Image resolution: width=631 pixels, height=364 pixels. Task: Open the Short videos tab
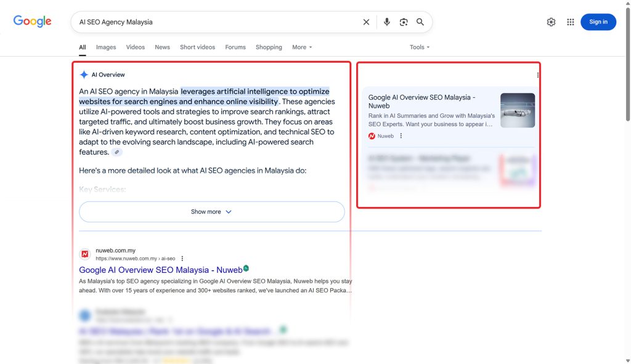click(197, 47)
